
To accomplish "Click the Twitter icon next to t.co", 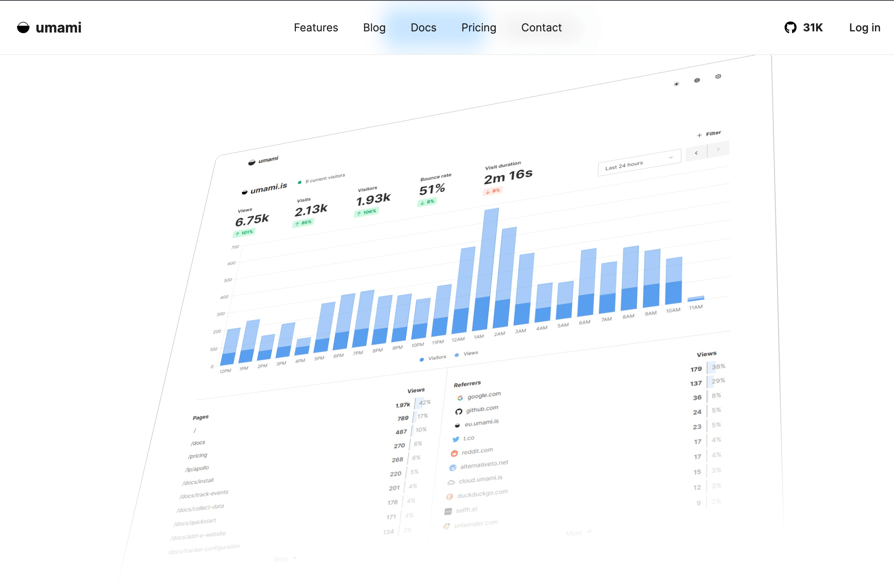I will (456, 438).
